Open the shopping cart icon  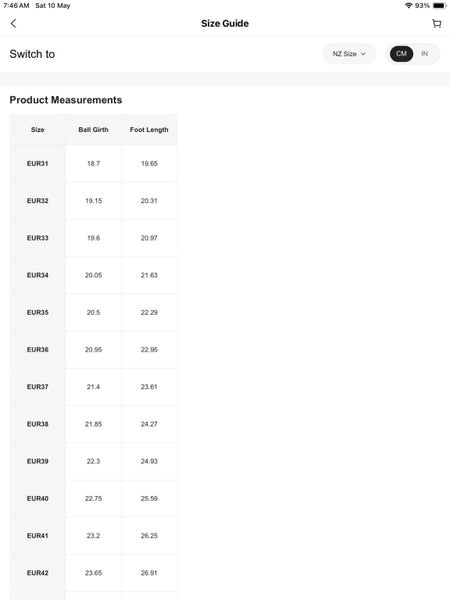436,23
